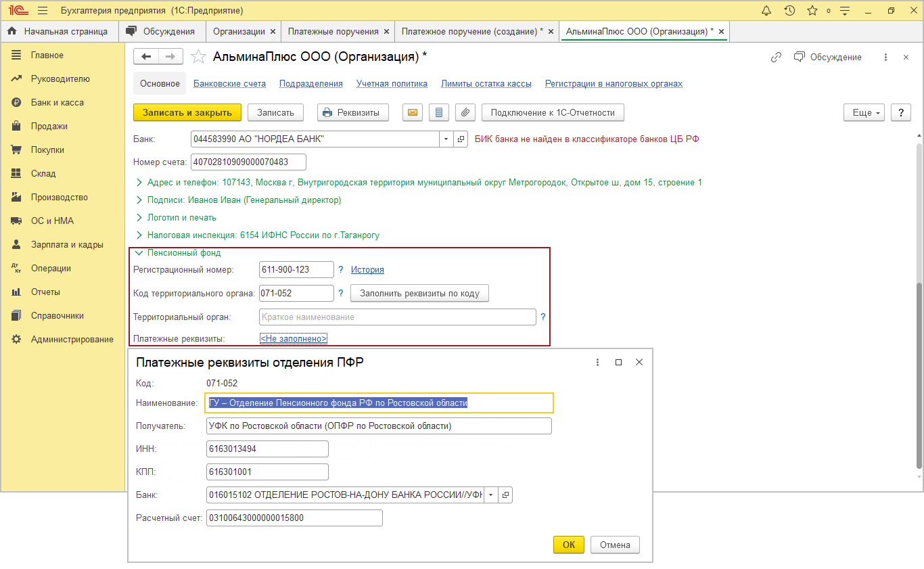This screenshot has width=924, height=569.
Task: Click Отмена in ПФР dialog
Action: (615, 545)
